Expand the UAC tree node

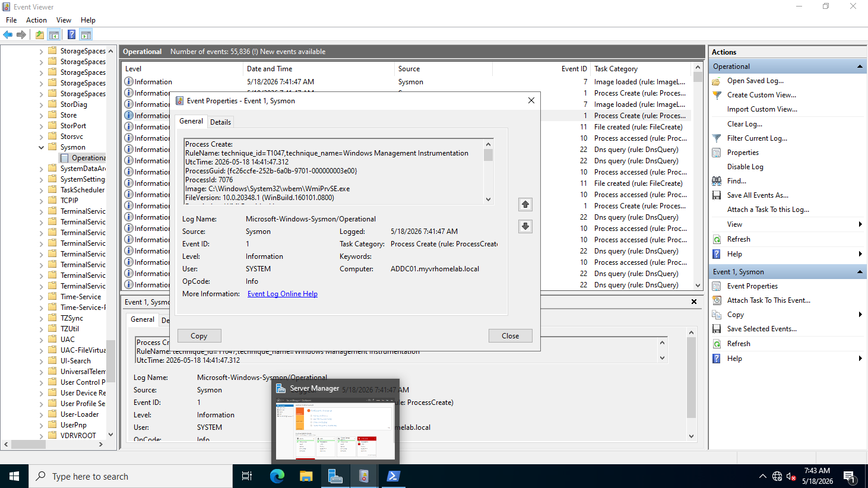[42, 340]
